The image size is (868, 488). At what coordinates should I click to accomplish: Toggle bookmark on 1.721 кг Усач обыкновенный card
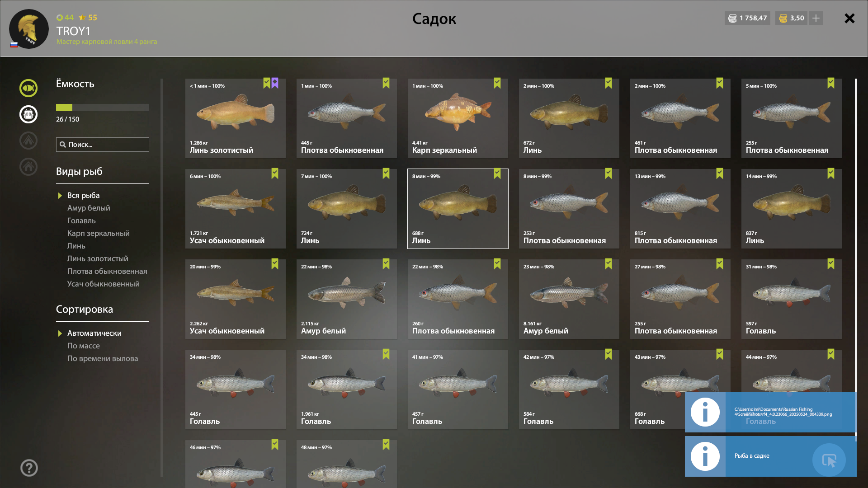(275, 174)
